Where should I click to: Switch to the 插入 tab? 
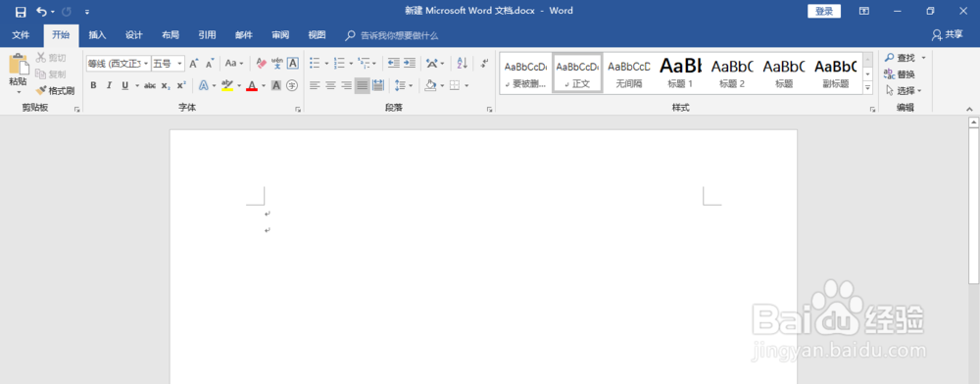pos(97,35)
